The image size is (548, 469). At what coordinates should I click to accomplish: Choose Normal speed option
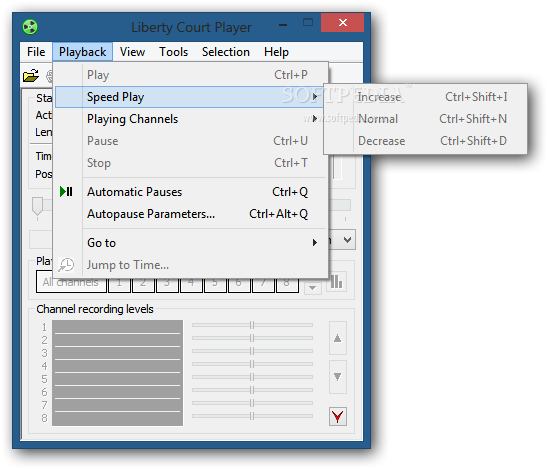point(425,119)
